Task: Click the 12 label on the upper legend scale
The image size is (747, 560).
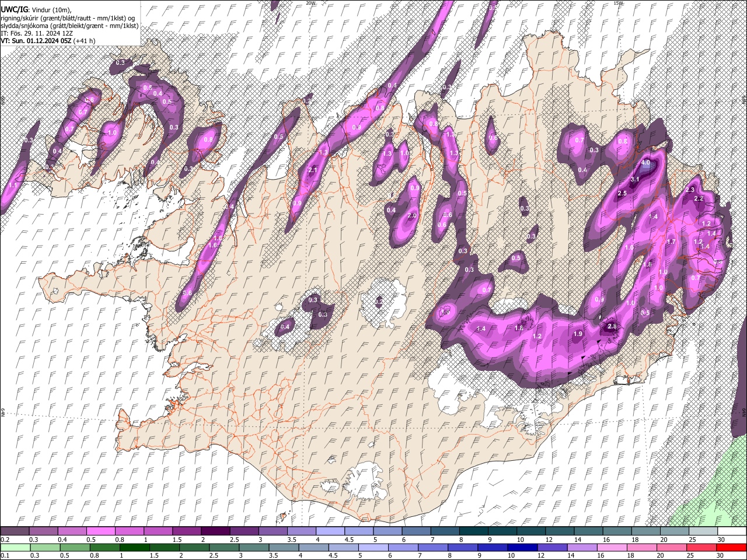Action: (549, 540)
